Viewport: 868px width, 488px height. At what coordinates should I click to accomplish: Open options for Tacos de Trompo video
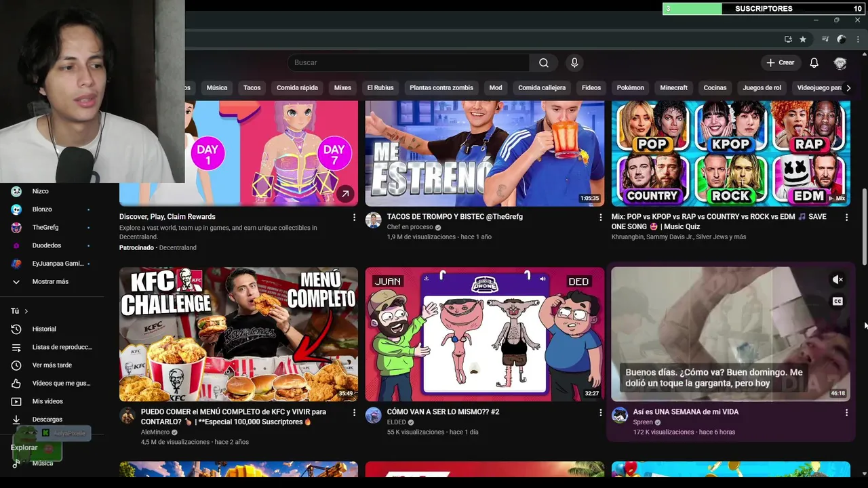point(600,218)
